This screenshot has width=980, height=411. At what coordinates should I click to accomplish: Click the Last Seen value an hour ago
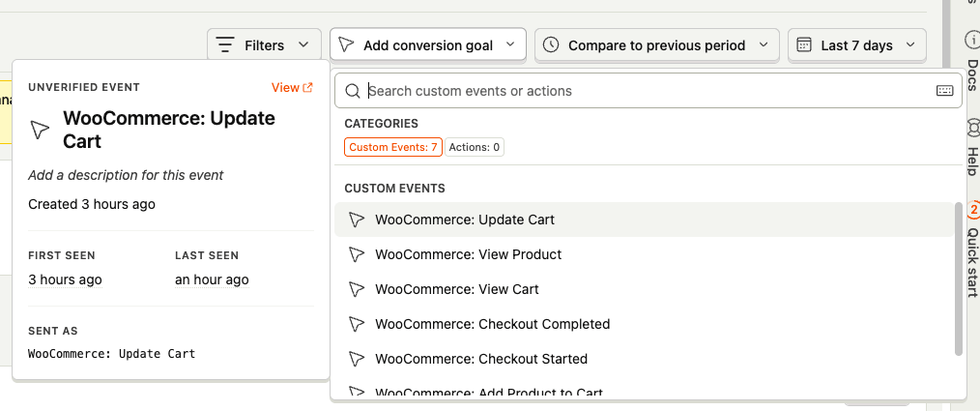pyautogui.click(x=212, y=279)
